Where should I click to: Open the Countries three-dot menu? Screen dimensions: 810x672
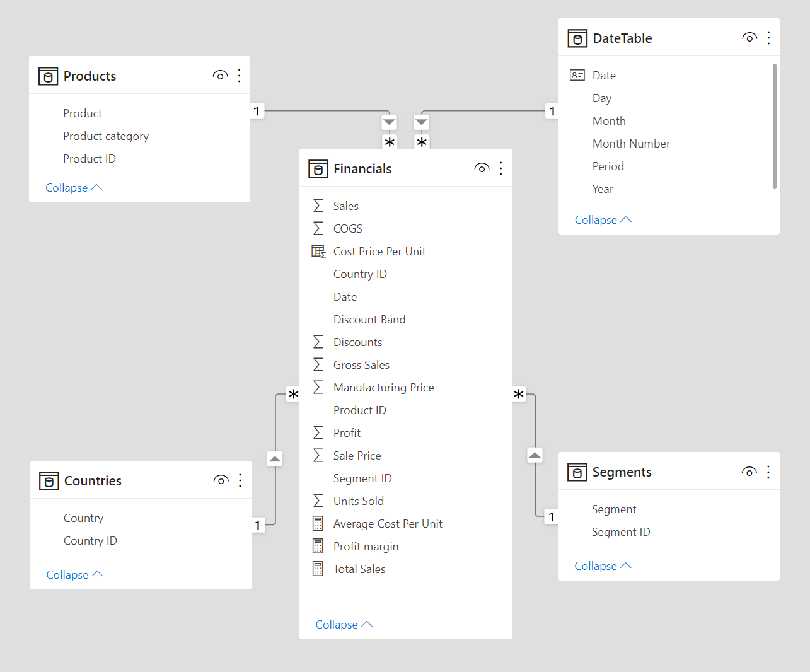point(240,480)
